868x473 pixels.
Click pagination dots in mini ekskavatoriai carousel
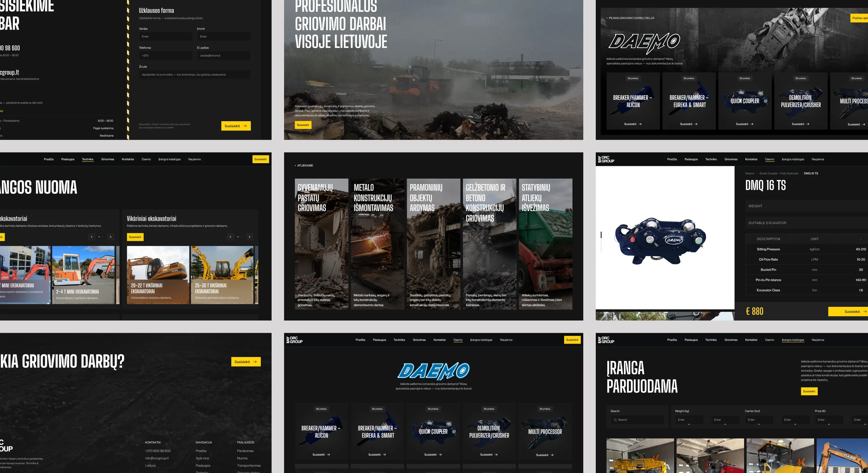pyautogui.click(x=101, y=237)
